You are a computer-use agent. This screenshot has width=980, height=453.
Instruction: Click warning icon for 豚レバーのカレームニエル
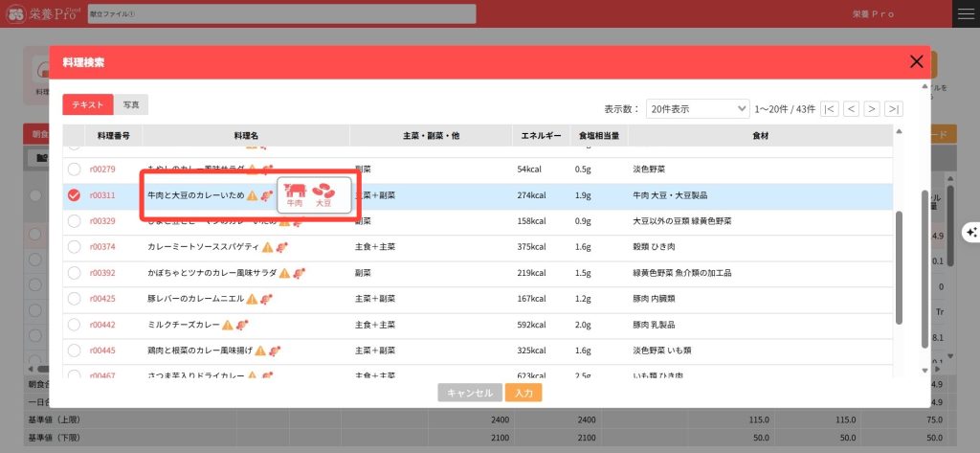coord(252,299)
